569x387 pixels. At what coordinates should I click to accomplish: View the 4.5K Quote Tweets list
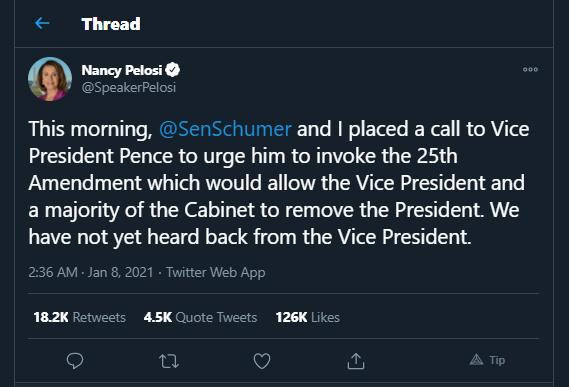pyautogui.click(x=200, y=317)
